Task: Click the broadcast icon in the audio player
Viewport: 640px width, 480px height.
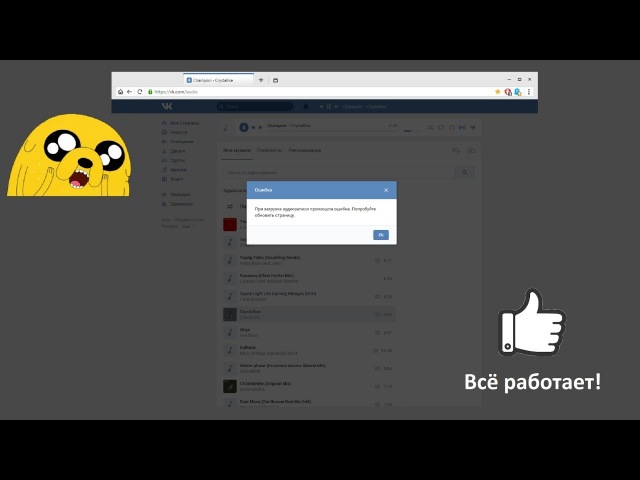Action: (462, 128)
